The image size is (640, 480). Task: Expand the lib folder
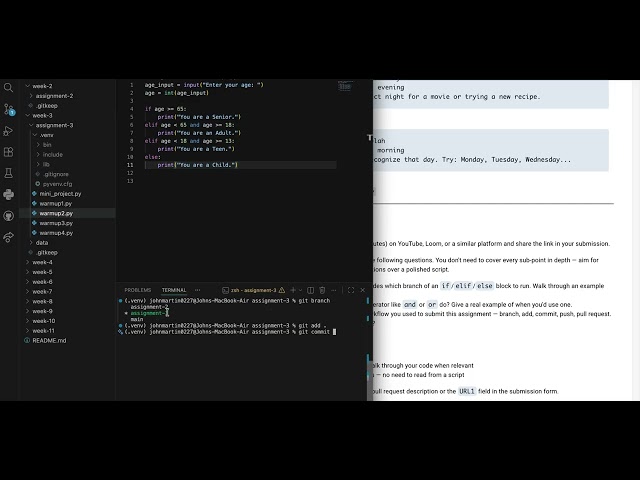pyautogui.click(x=69, y=164)
